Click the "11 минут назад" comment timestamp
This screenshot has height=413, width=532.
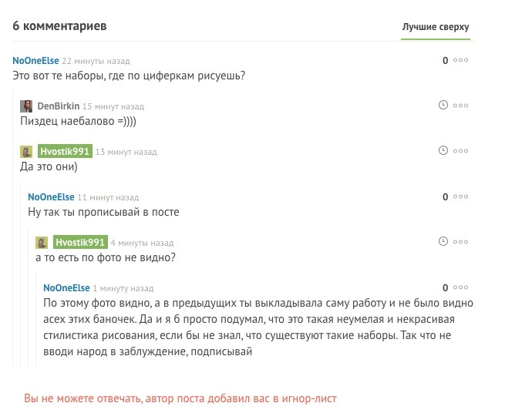(108, 197)
